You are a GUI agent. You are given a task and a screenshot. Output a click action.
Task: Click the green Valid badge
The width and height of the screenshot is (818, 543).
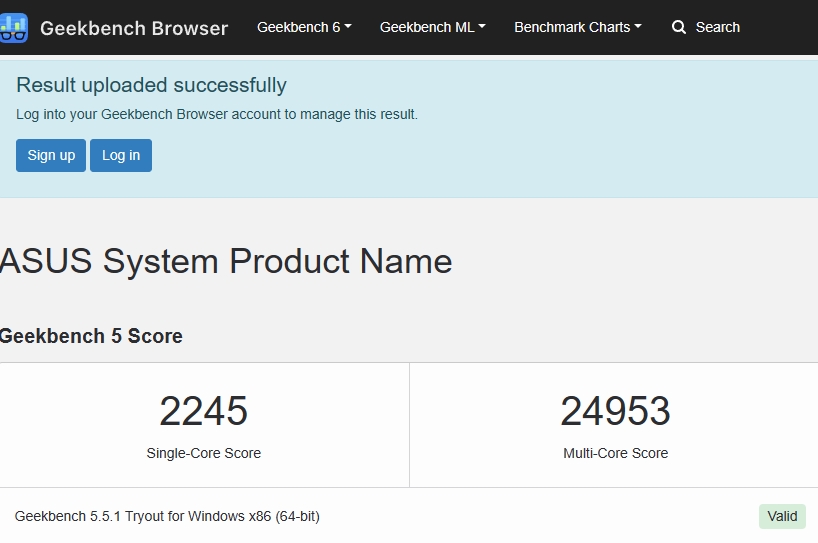(782, 516)
